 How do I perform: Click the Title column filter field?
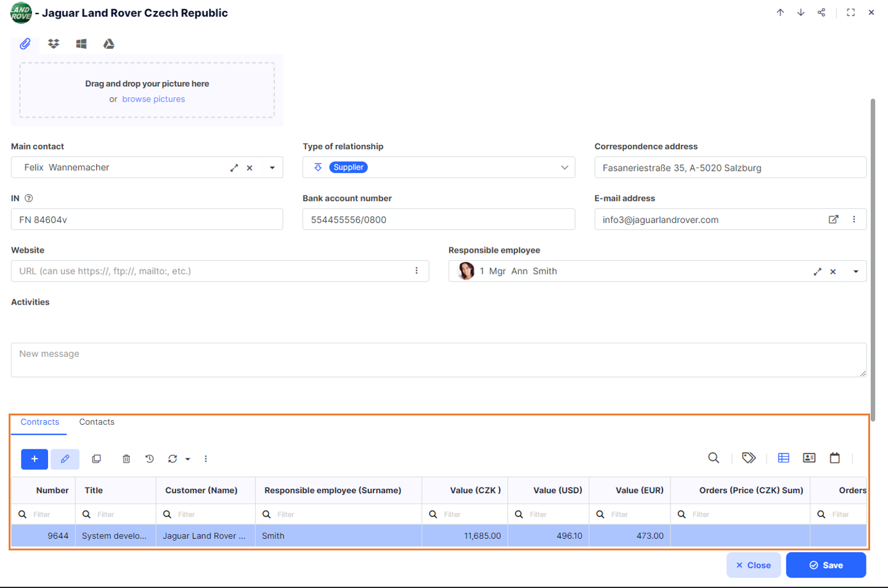[x=116, y=515]
